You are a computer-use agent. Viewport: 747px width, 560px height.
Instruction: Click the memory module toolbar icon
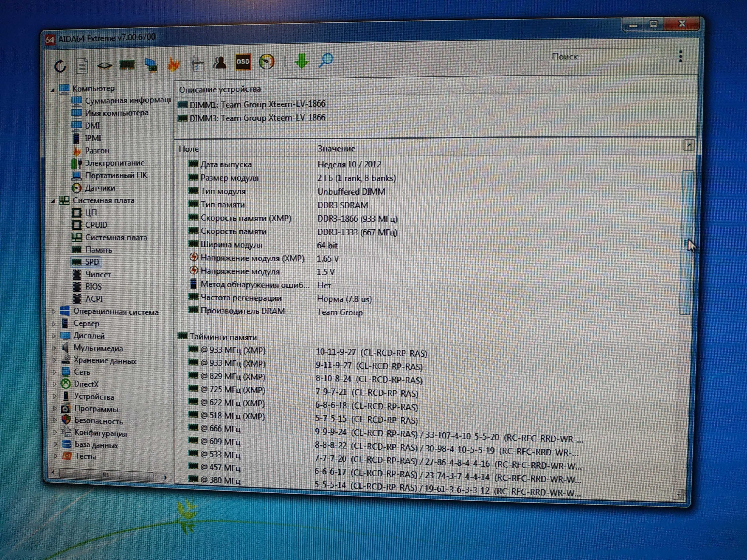point(127,64)
